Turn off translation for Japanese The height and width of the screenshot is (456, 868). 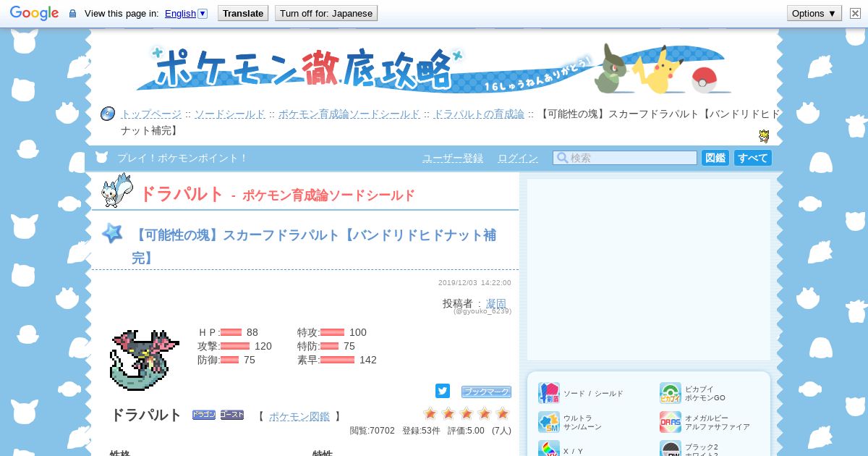point(325,13)
